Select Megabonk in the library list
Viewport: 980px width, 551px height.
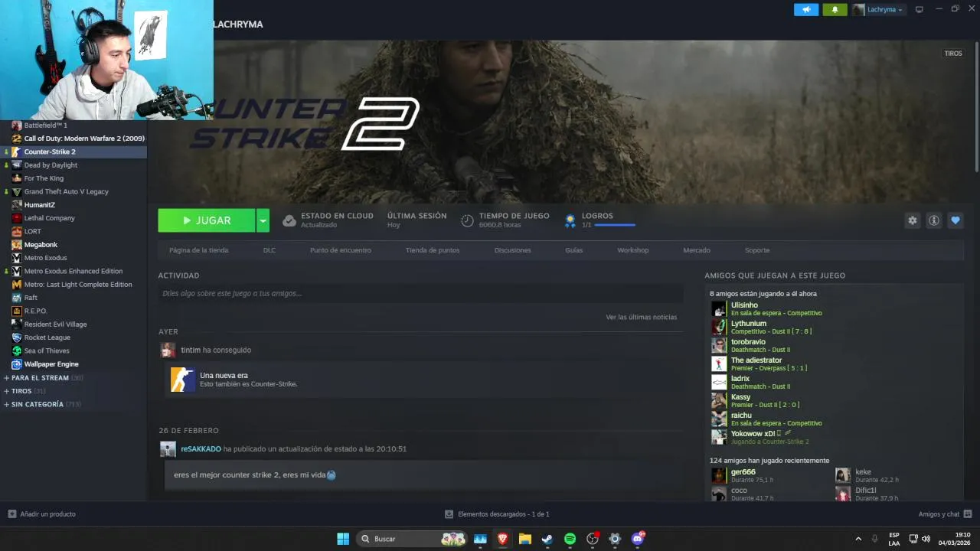click(41, 245)
